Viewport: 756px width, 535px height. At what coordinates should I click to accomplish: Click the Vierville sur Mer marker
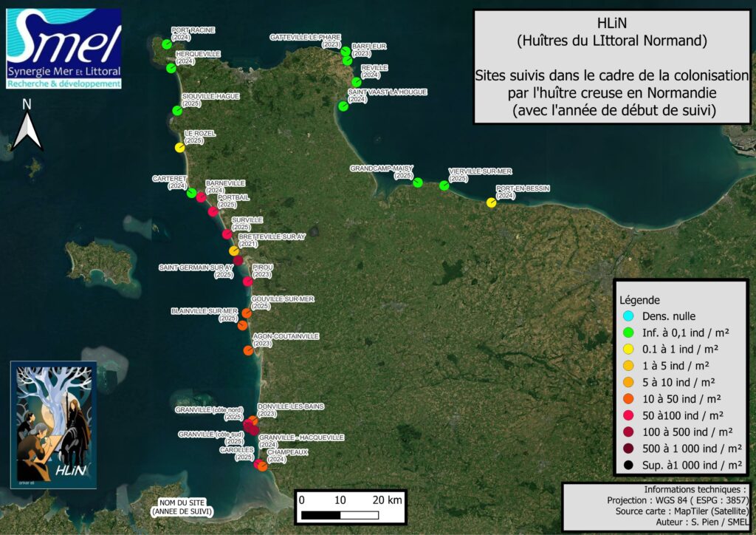click(x=444, y=186)
